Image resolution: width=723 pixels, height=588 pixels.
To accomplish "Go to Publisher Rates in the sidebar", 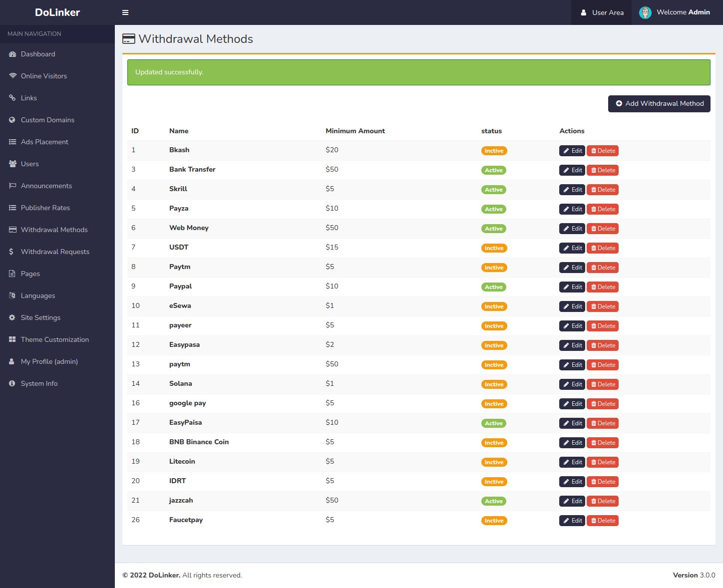I will click(x=45, y=208).
